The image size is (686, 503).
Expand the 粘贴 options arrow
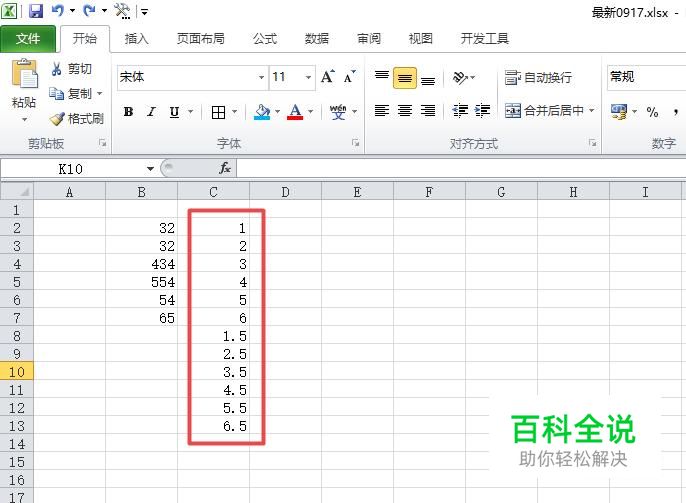coord(24,119)
